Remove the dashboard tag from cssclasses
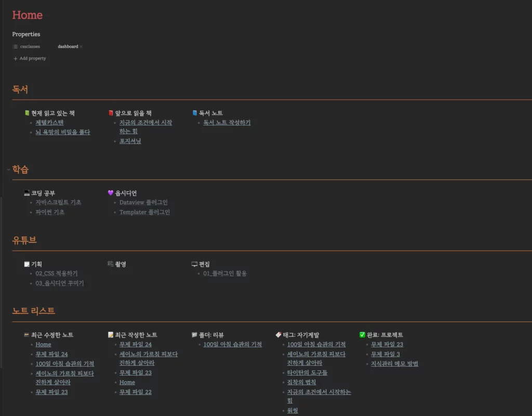 coord(82,47)
